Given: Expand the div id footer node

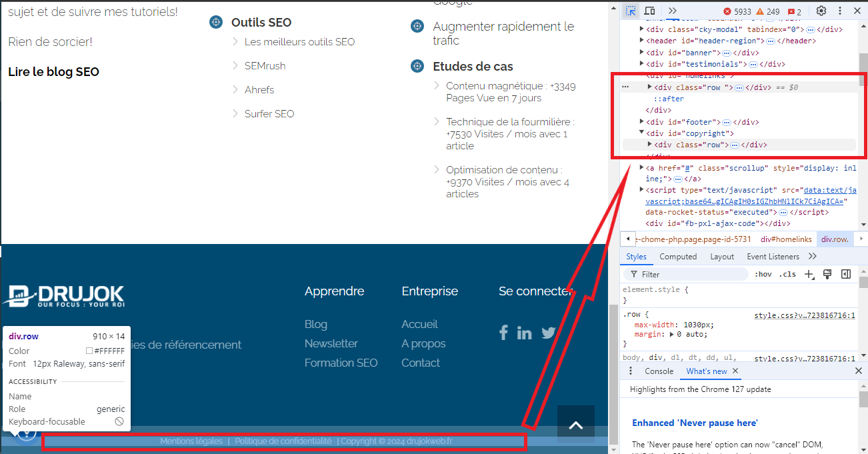Looking at the screenshot, I should pyautogui.click(x=642, y=122).
